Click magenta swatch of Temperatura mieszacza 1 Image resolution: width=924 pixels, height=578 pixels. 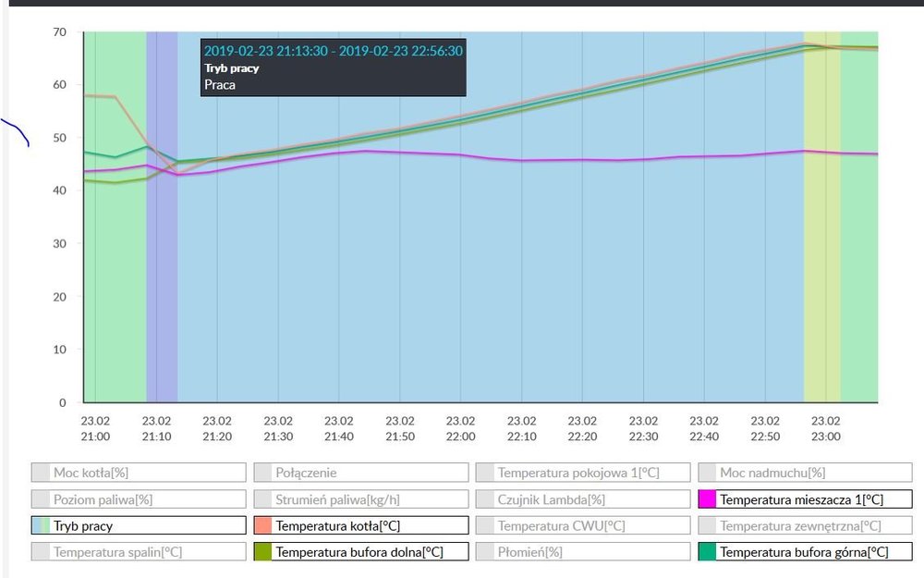(x=709, y=499)
